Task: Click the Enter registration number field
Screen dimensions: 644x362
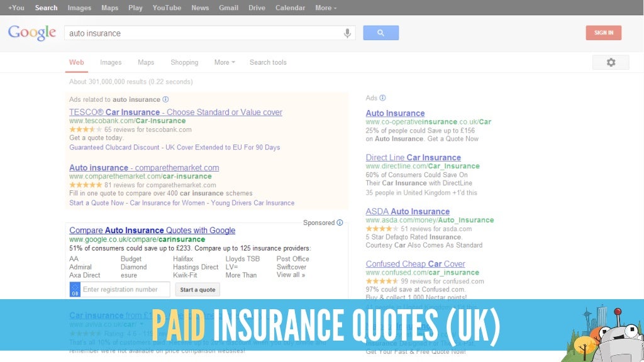Action: [125, 289]
